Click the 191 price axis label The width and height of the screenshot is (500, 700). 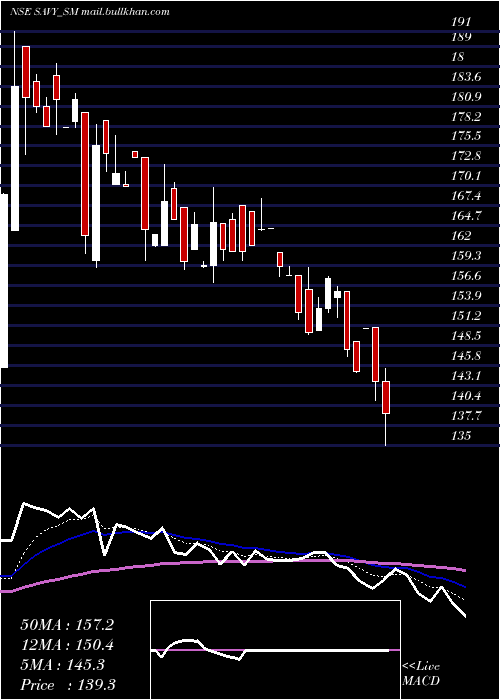pyautogui.click(x=462, y=21)
